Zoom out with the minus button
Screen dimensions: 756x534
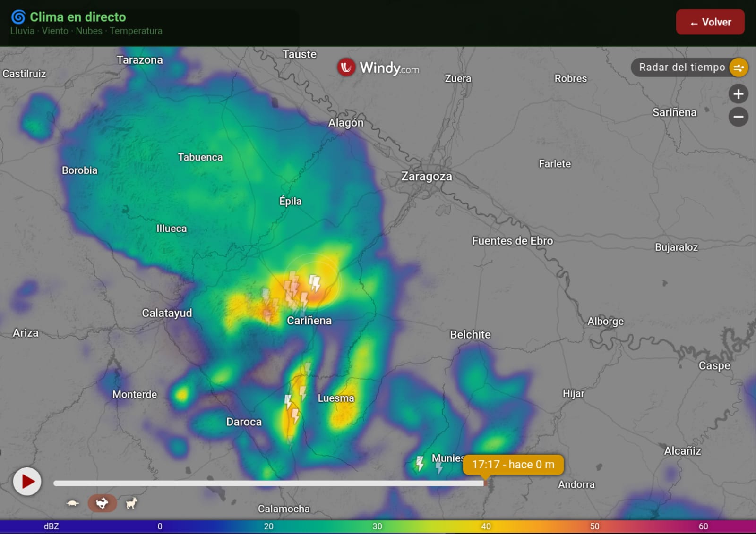click(739, 117)
